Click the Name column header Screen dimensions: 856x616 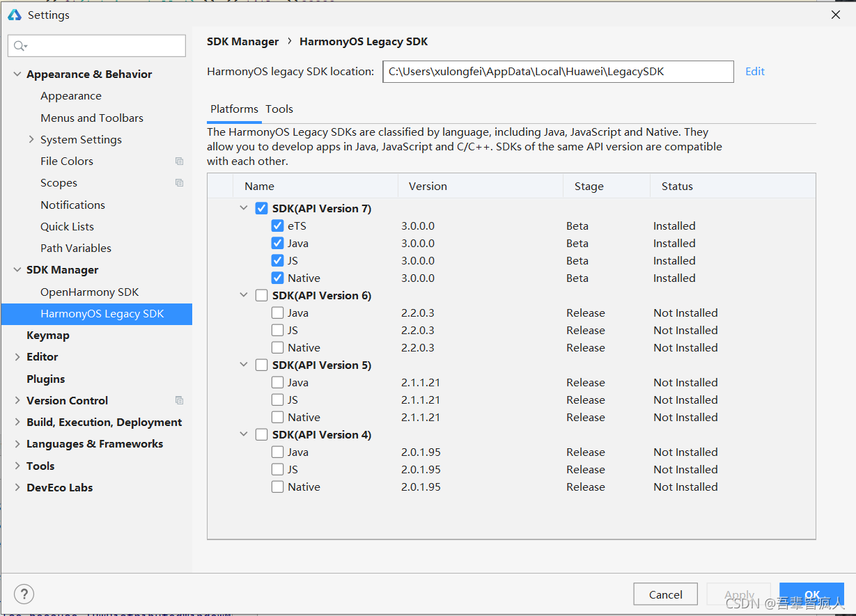316,187
